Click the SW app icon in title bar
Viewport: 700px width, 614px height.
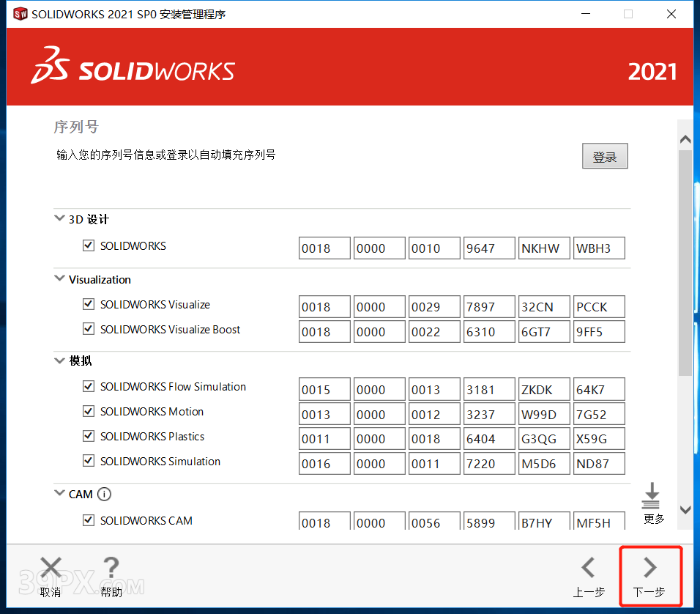pos(21,15)
